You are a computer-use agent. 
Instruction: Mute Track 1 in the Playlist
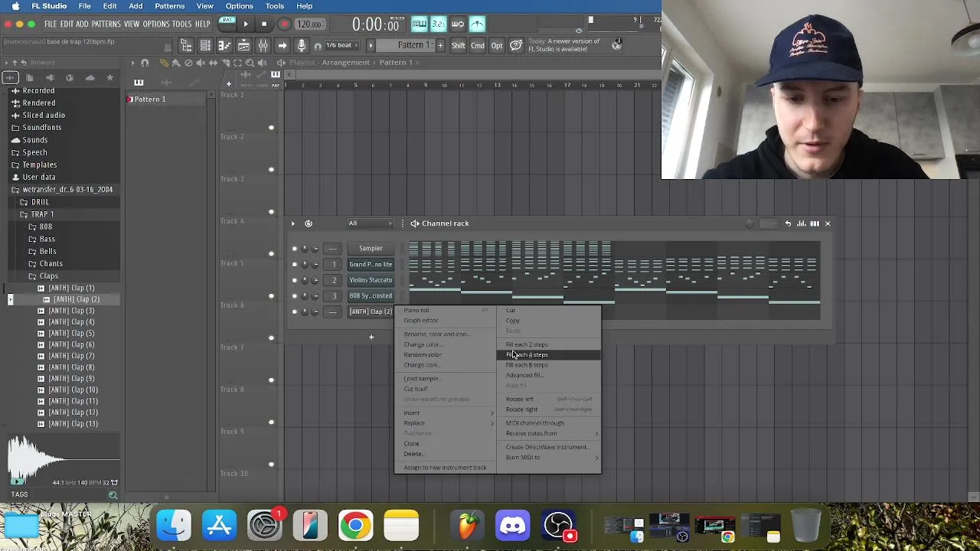pos(271,127)
